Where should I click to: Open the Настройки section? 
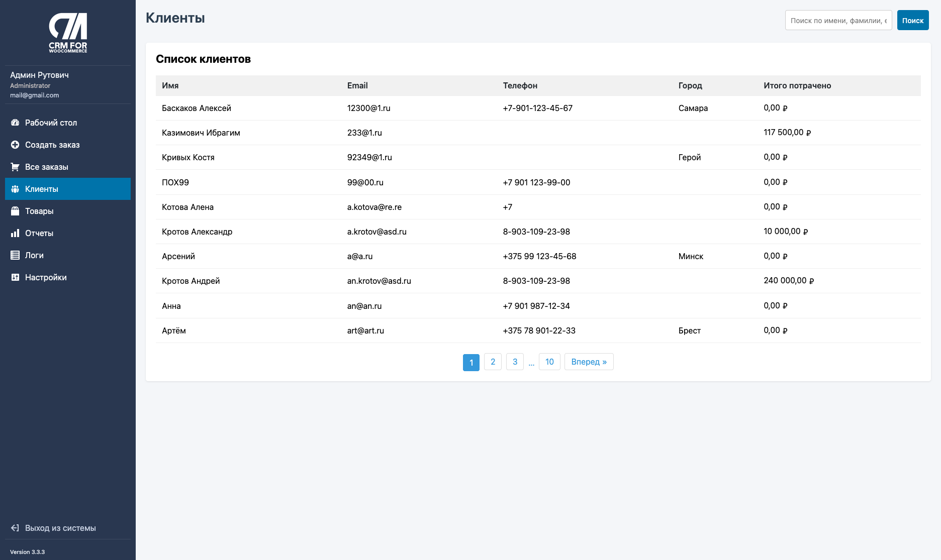(68, 277)
